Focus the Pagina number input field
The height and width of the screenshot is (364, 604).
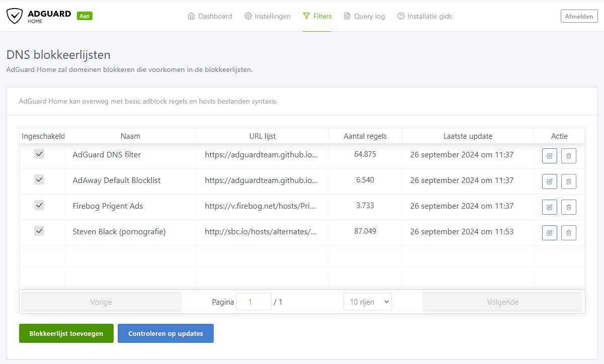point(254,302)
